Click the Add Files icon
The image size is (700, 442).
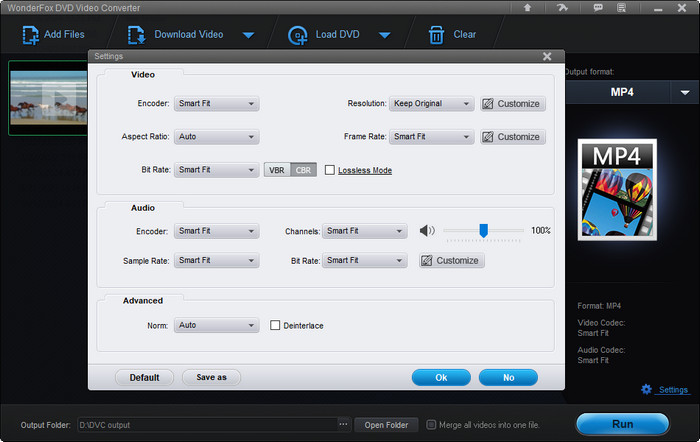click(x=28, y=35)
